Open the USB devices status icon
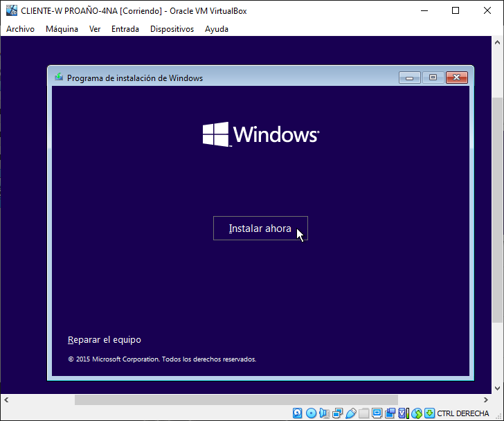 pos(351,413)
